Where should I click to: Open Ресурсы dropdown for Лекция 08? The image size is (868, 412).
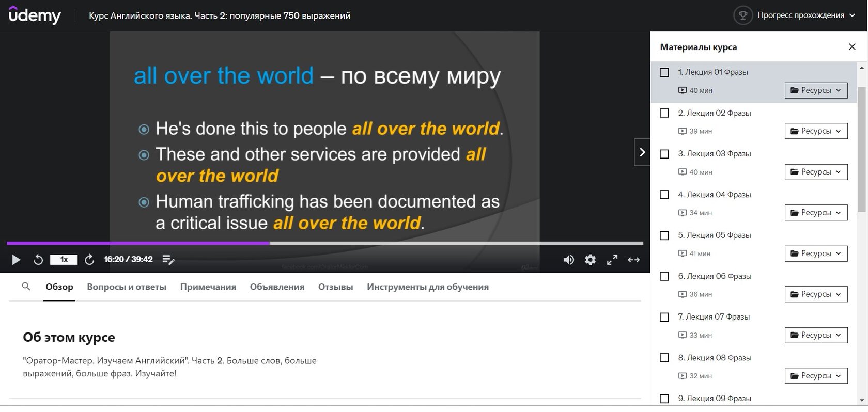(x=816, y=376)
